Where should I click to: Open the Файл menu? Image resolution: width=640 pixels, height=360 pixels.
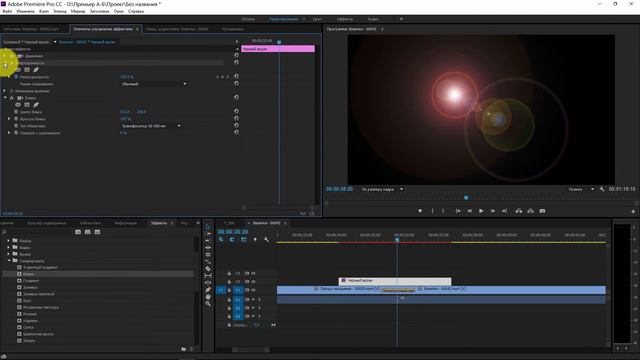tap(7, 11)
